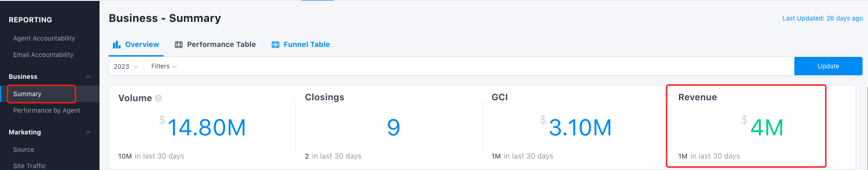Click the Performance Table grid icon

tap(179, 45)
